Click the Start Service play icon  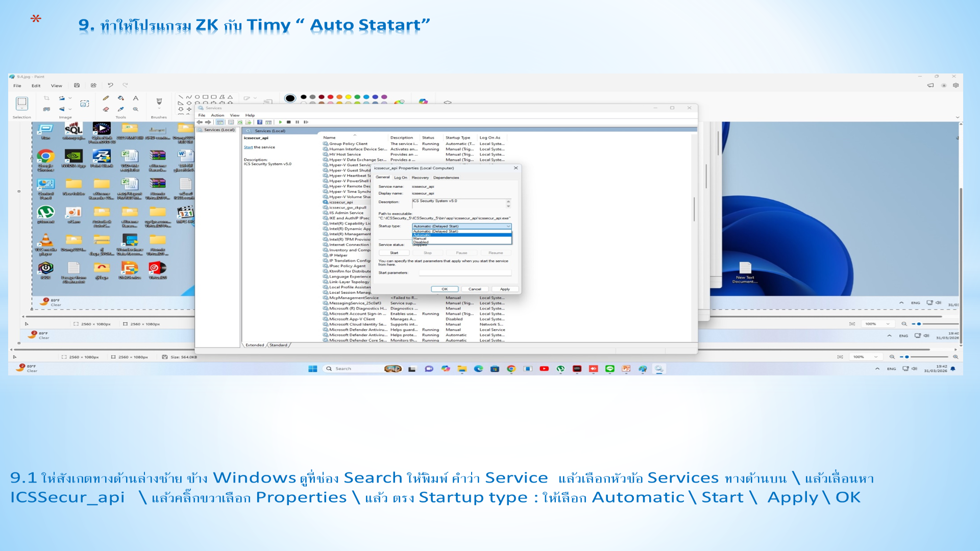(x=280, y=122)
